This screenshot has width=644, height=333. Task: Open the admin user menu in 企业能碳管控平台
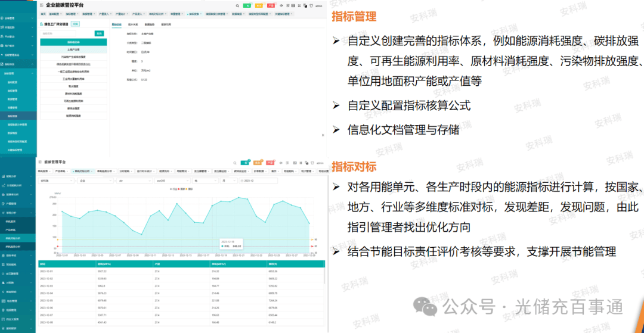(318, 6)
